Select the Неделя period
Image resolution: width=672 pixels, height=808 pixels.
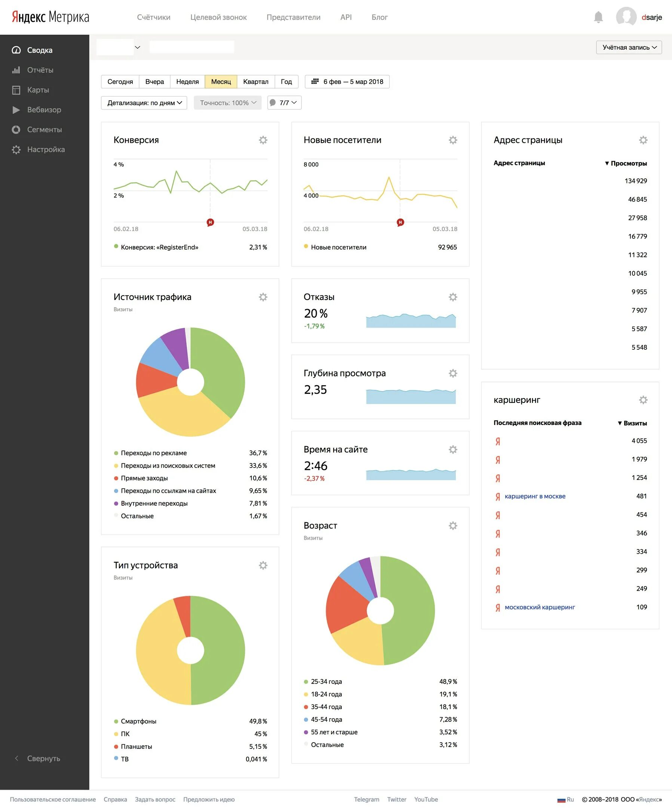187,82
